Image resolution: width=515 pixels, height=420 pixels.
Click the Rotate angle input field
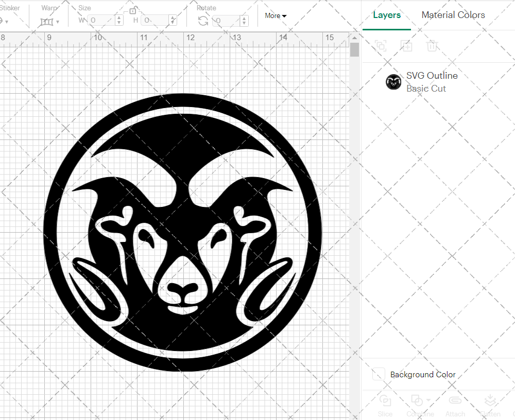227,21
